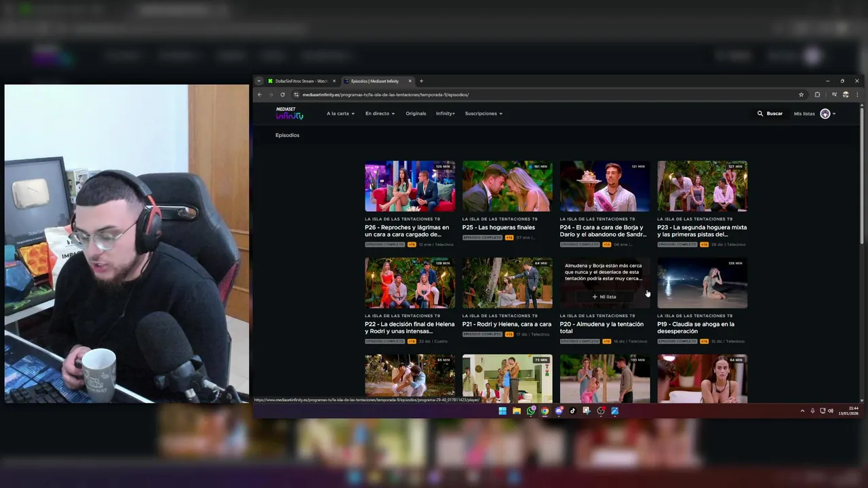Viewport: 868px width, 488px height.
Task: Open the Windows Start menu
Action: click(502, 411)
